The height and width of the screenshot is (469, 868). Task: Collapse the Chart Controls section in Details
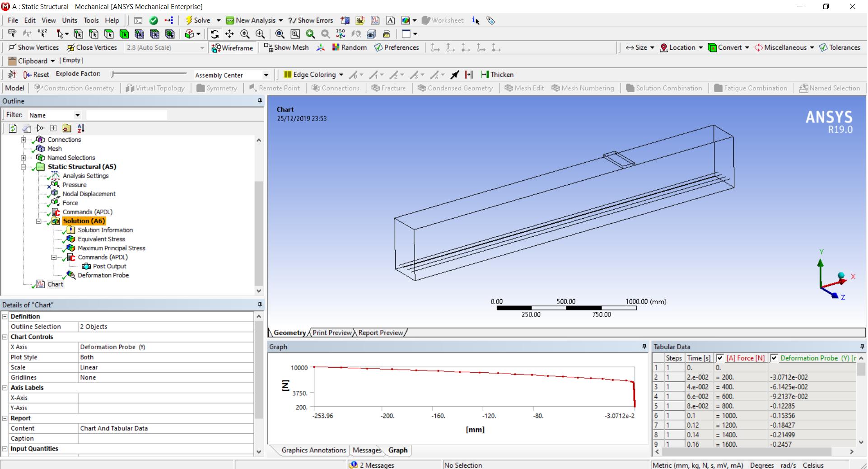[5, 337]
